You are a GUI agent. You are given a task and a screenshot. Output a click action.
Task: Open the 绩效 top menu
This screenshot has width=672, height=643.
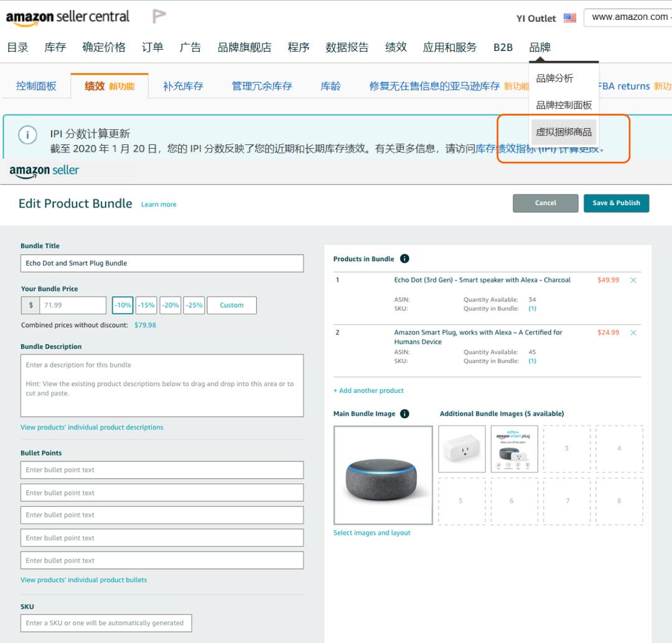pos(396,47)
